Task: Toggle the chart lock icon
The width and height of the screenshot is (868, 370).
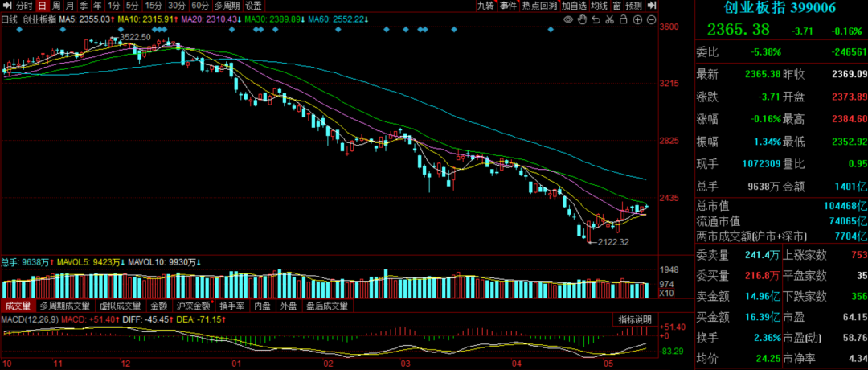Action: 624,19
